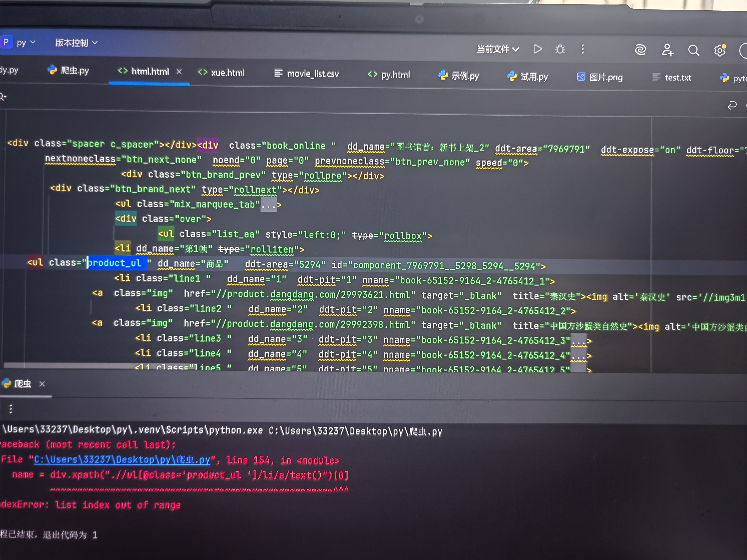
Task: Expand the 当前文件 run configuration dropdown
Action: [x=498, y=49]
